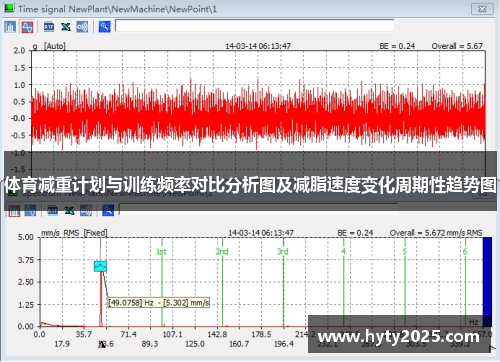Click the 2nd harmonic marker label

tap(222, 251)
